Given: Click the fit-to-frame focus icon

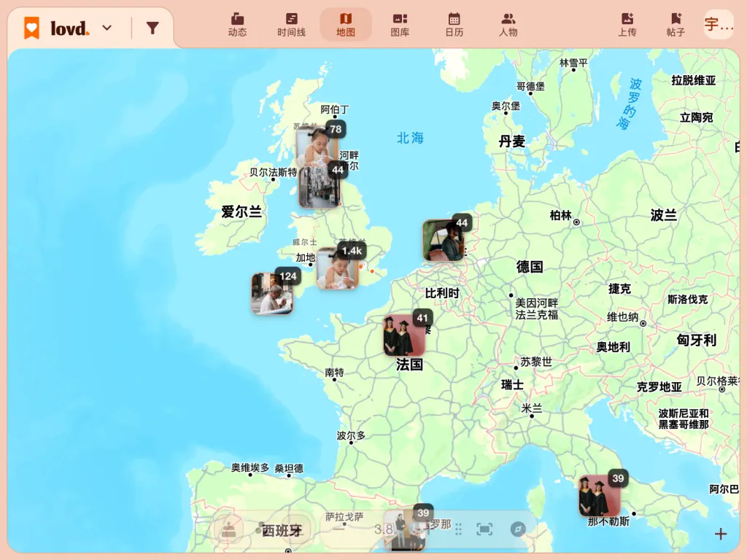Looking at the screenshot, I should click(484, 529).
